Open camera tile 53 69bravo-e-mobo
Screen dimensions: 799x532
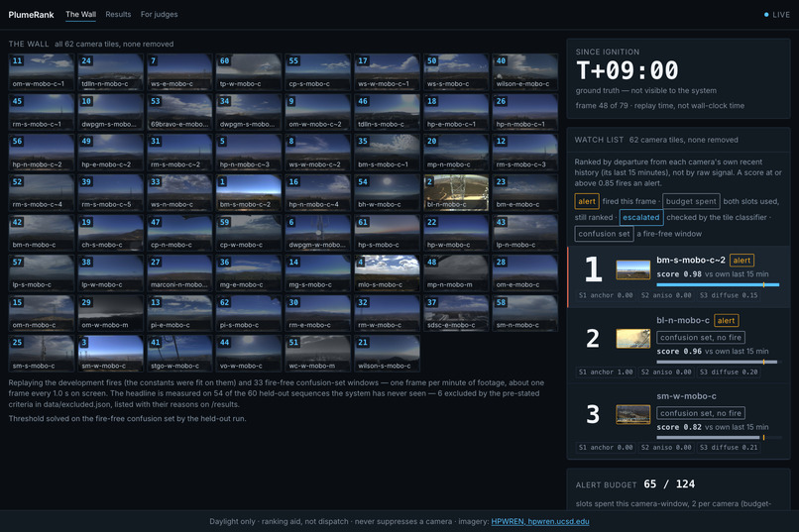(179, 112)
